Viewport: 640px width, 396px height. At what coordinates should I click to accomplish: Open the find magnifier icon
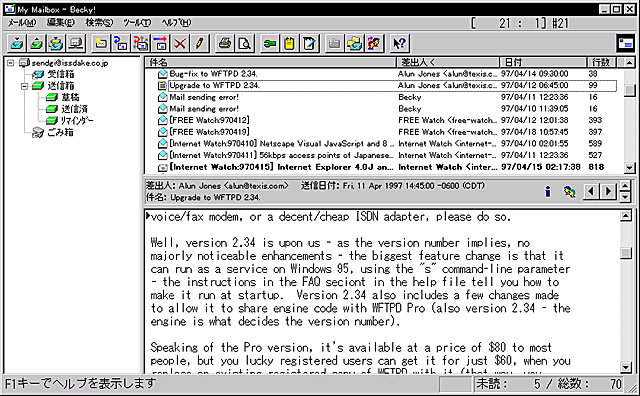245,43
